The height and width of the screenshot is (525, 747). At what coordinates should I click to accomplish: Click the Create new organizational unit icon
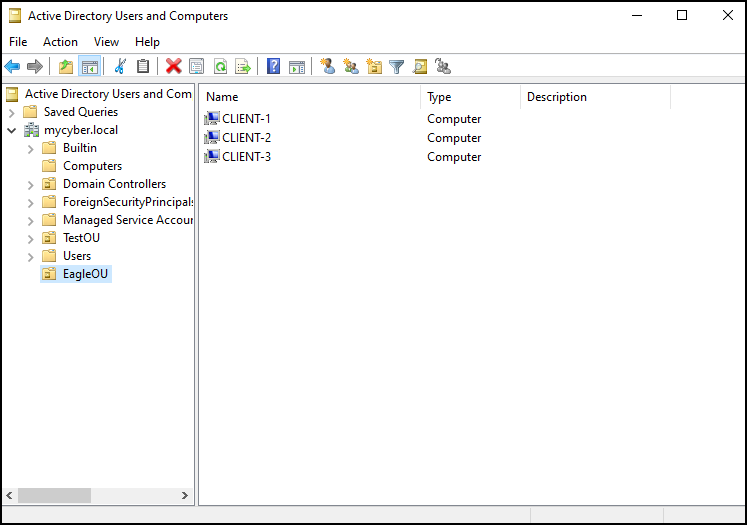374,66
